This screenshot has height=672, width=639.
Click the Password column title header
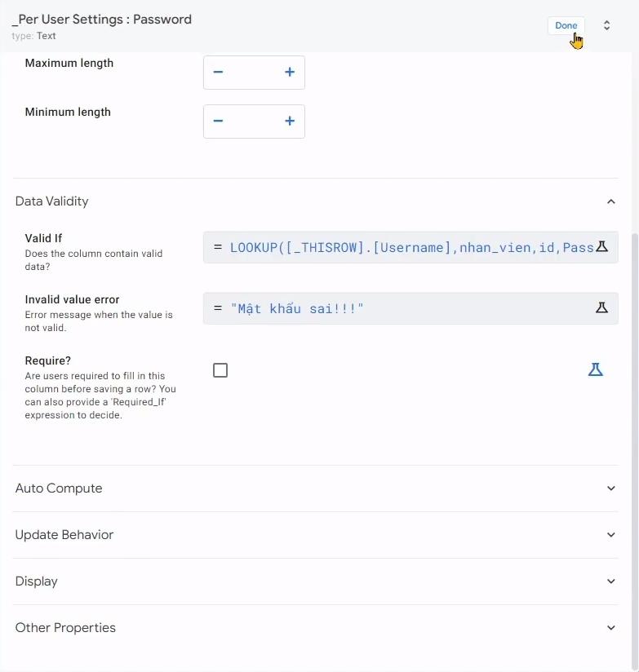coord(101,18)
